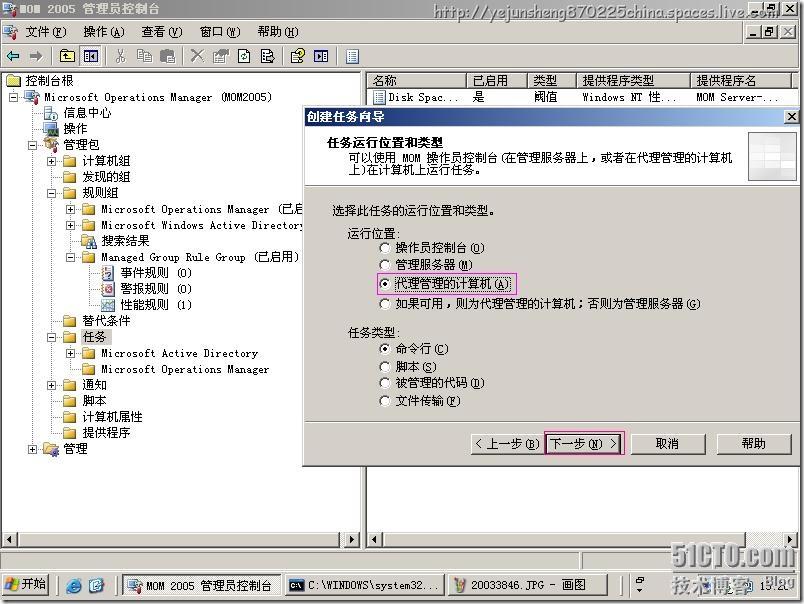Select 管理服务器 (M) radio button
Viewport: 804px width, 604px height.
point(385,265)
